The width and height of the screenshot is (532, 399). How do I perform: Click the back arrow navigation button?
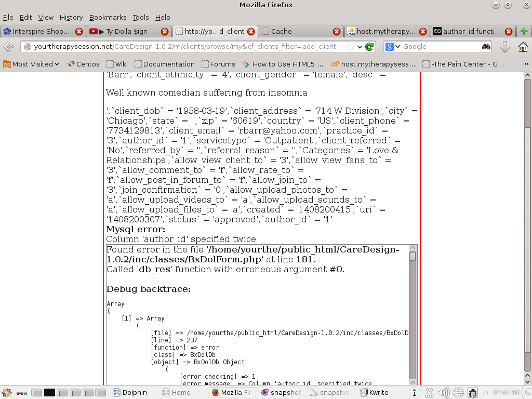[9, 47]
